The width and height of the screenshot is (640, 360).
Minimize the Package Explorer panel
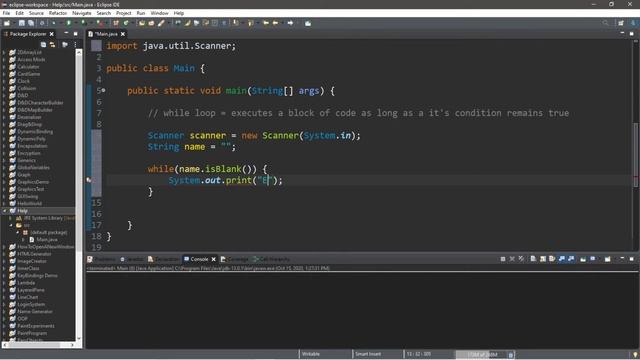point(66,33)
